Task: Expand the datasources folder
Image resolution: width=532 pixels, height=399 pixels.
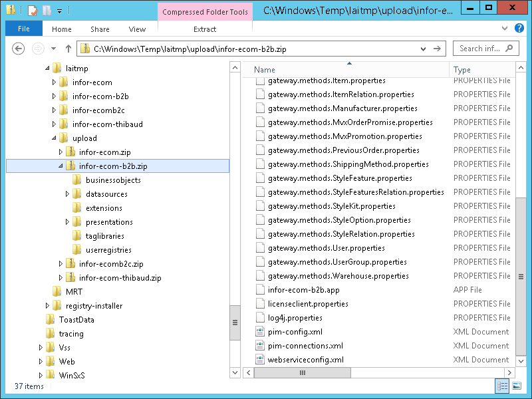Action: pos(68,194)
